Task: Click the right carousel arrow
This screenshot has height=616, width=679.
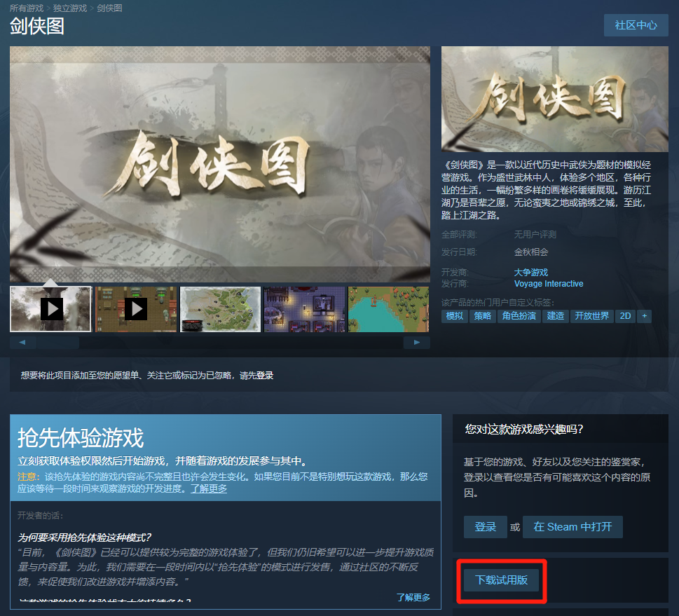Action: coord(416,341)
